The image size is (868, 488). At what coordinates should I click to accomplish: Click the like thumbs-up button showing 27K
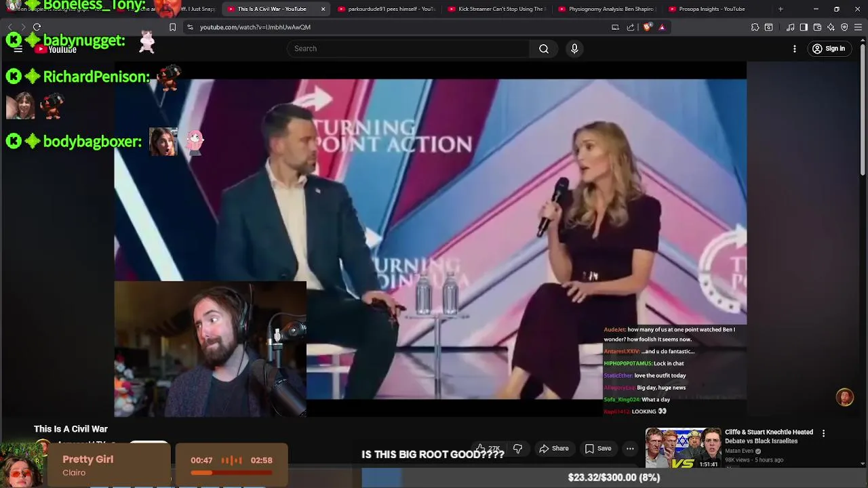click(489, 449)
